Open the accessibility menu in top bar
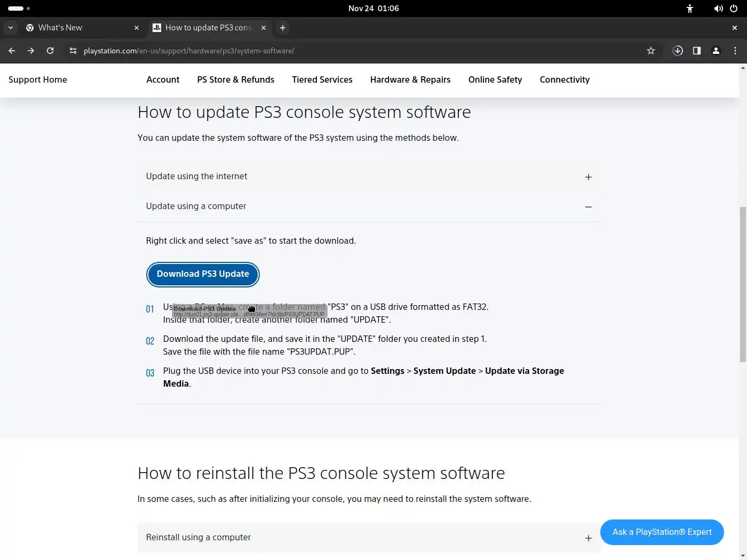The image size is (747, 560). coord(690,9)
